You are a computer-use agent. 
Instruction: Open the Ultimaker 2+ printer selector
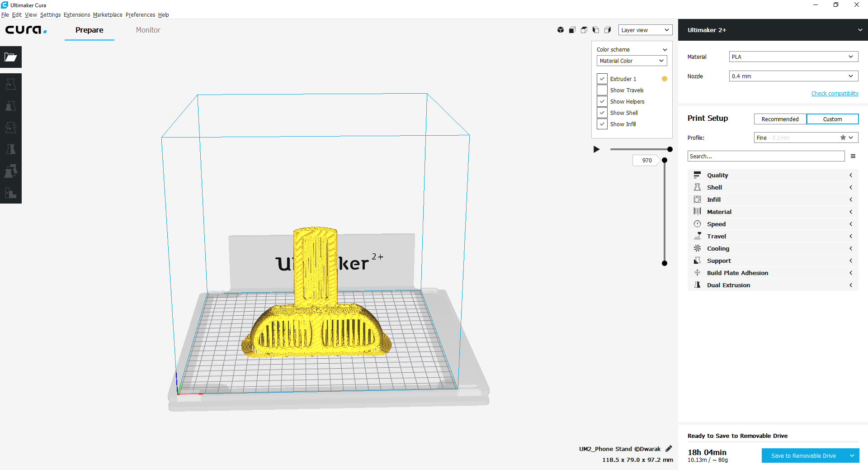[773, 30]
